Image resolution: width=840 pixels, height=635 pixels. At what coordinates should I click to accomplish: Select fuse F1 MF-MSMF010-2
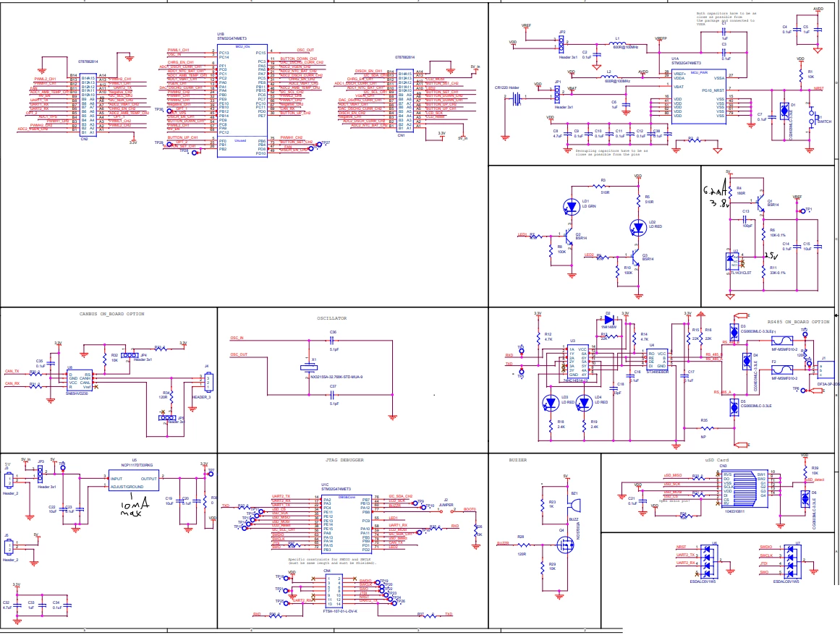[781, 341]
